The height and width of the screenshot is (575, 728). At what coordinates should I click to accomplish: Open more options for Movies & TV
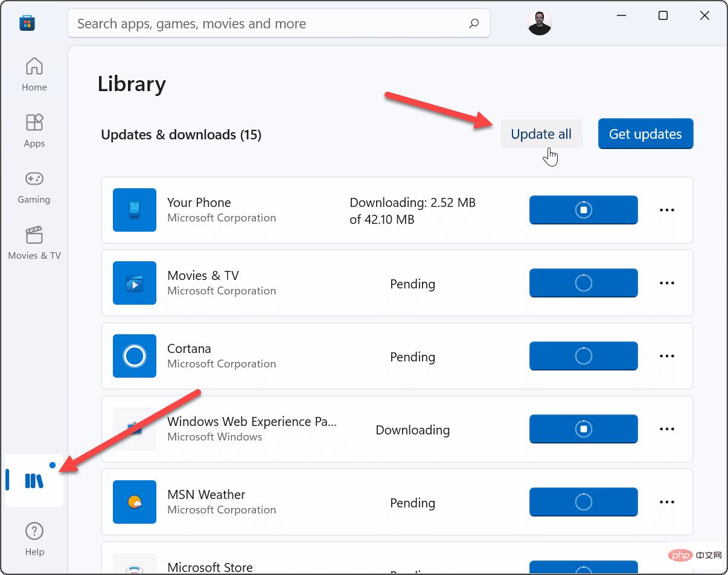[667, 283]
